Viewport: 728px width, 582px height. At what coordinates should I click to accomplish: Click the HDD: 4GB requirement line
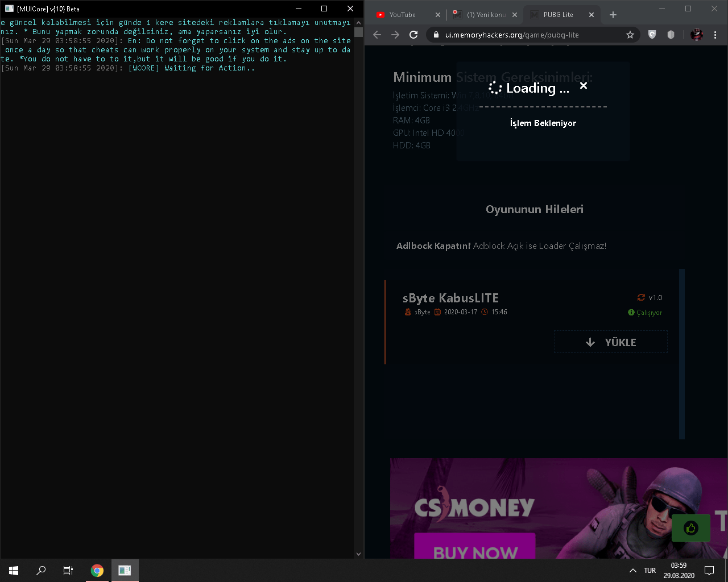pos(412,145)
